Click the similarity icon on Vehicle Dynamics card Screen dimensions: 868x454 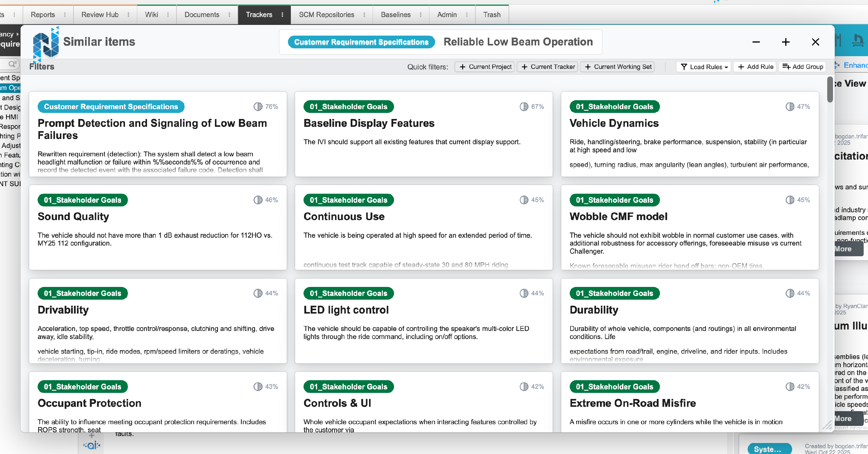790,107
